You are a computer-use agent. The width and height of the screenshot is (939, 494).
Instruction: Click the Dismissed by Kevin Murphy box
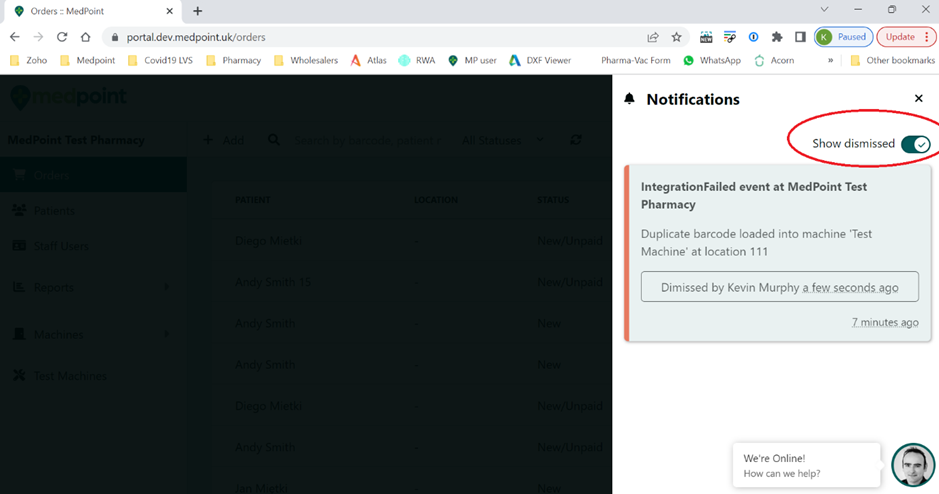780,287
